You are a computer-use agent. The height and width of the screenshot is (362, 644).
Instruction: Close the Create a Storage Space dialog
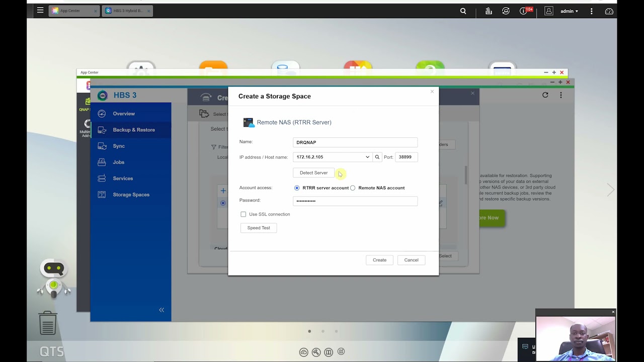432,92
